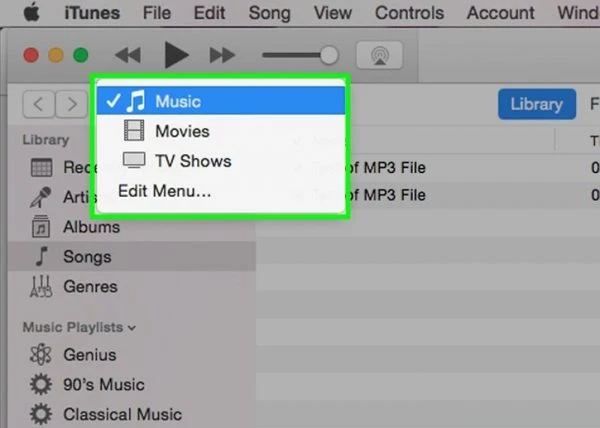Image resolution: width=600 pixels, height=428 pixels.
Task: Click the fast-forward next track button
Action: click(222, 55)
